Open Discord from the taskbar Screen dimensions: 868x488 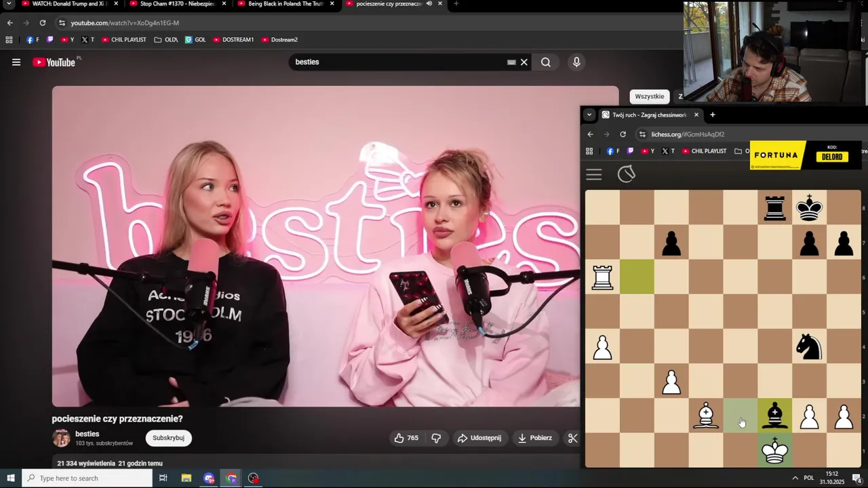pos(209,478)
